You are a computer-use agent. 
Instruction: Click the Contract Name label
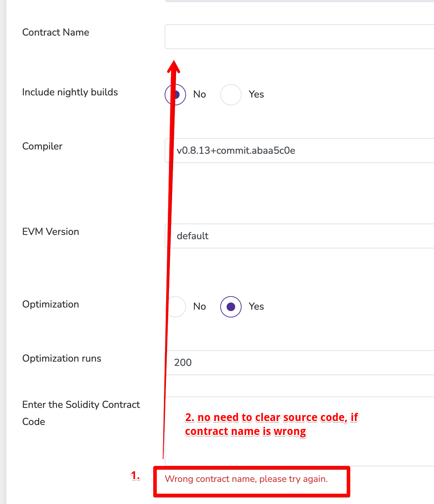(56, 32)
